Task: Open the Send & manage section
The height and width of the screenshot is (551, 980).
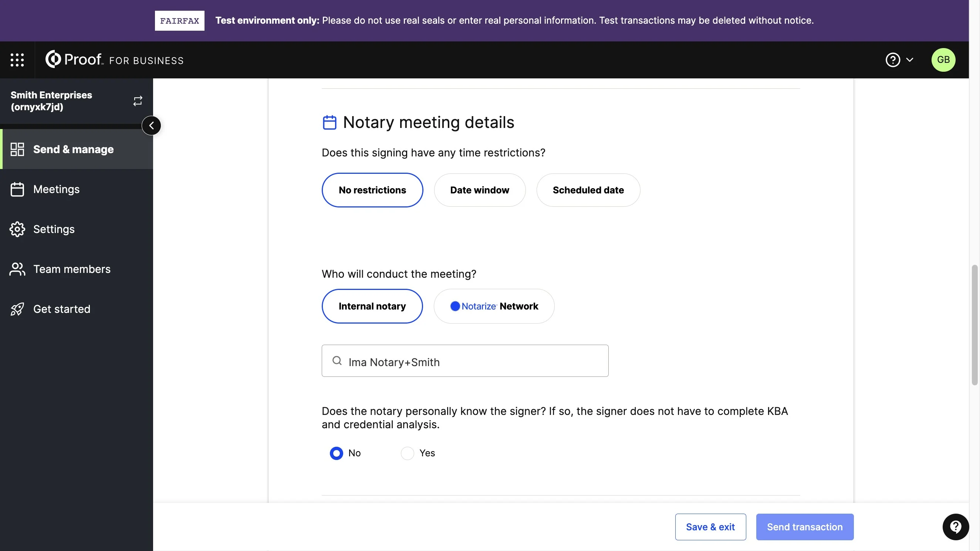Action: pyautogui.click(x=77, y=149)
